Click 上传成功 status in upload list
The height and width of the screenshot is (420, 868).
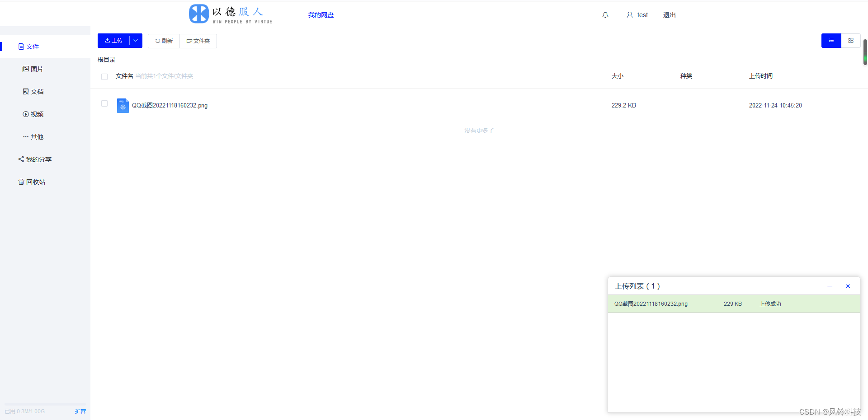pos(770,304)
